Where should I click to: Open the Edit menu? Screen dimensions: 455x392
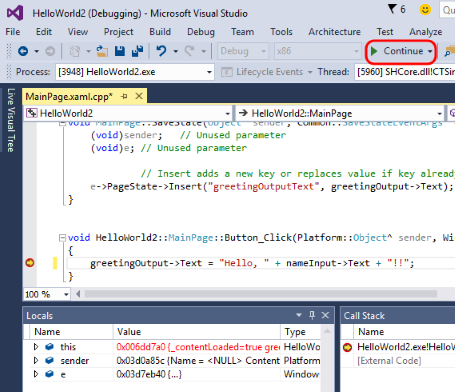(44, 32)
